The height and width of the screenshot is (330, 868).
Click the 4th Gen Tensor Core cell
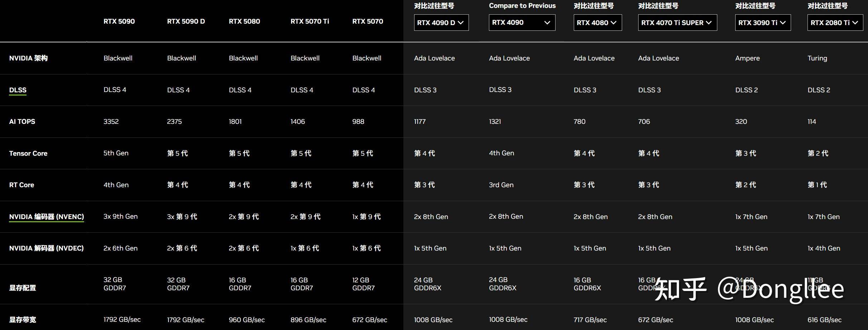[x=501, y=153]
